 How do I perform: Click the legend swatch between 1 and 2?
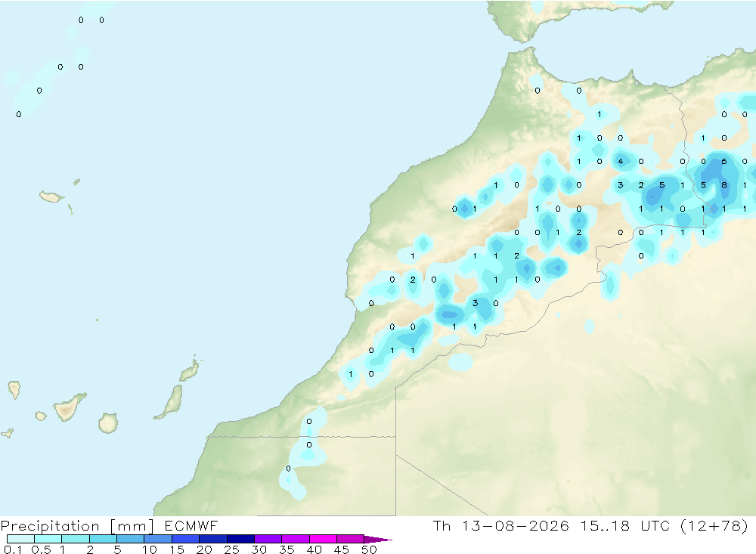click(x=75, y=539)
